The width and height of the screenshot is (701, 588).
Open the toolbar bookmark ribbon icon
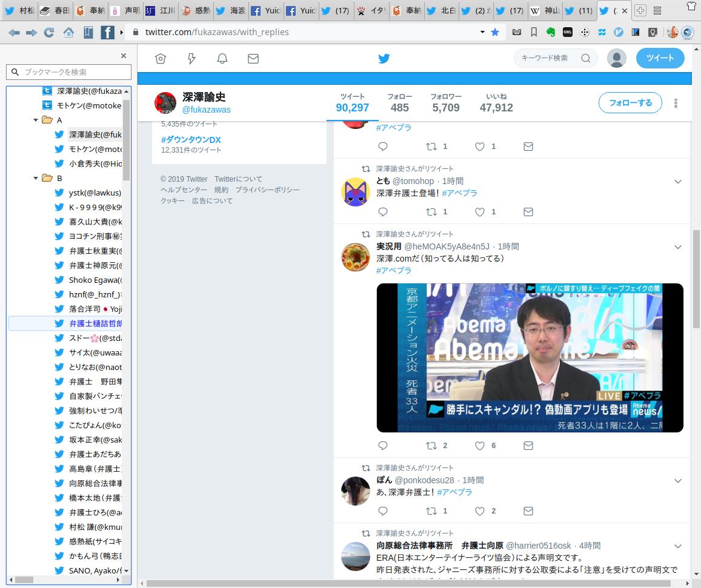[x=534, y=32]
